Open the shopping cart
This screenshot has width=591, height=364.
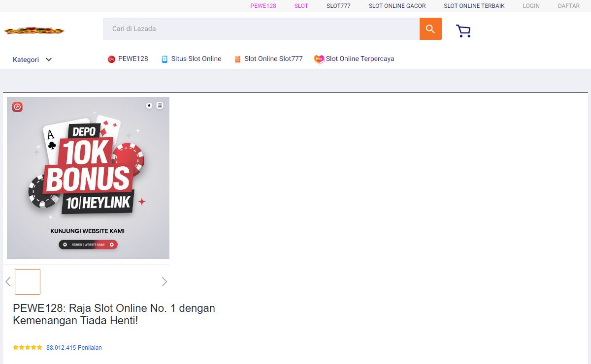pos(463,31)
